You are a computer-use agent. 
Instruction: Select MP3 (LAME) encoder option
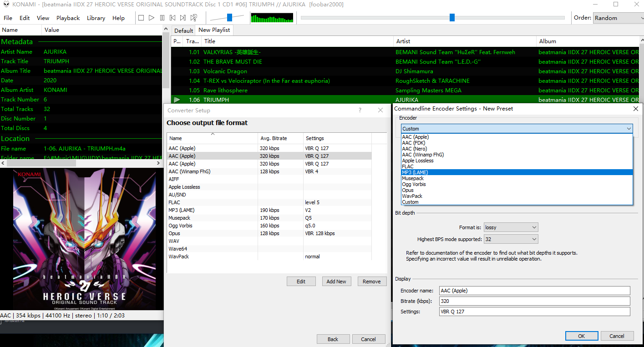517,172
